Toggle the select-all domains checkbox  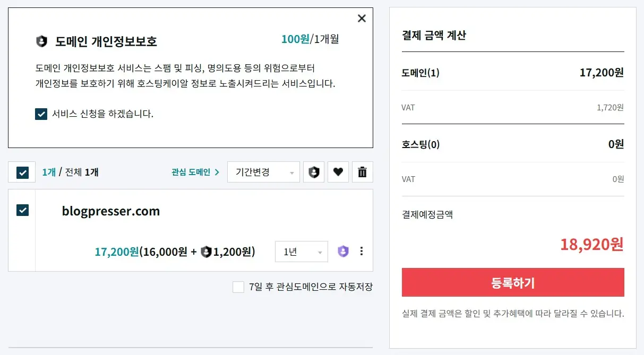point(22,172)
